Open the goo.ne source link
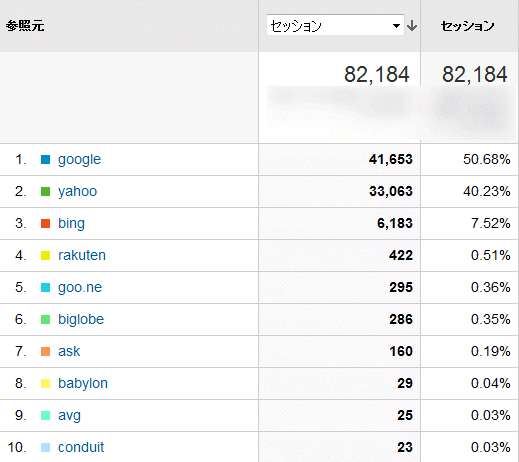The width and height of the screenshot is (519, 462). 80,288
